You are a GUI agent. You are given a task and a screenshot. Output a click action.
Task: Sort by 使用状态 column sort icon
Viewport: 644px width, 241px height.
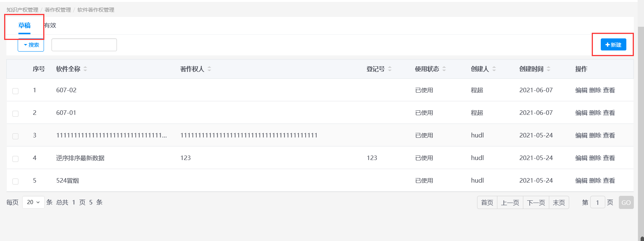[444, 69]
